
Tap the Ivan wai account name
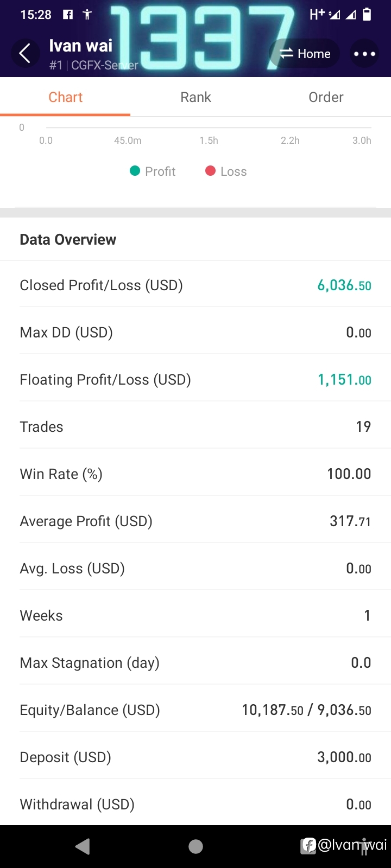(81, 46)
